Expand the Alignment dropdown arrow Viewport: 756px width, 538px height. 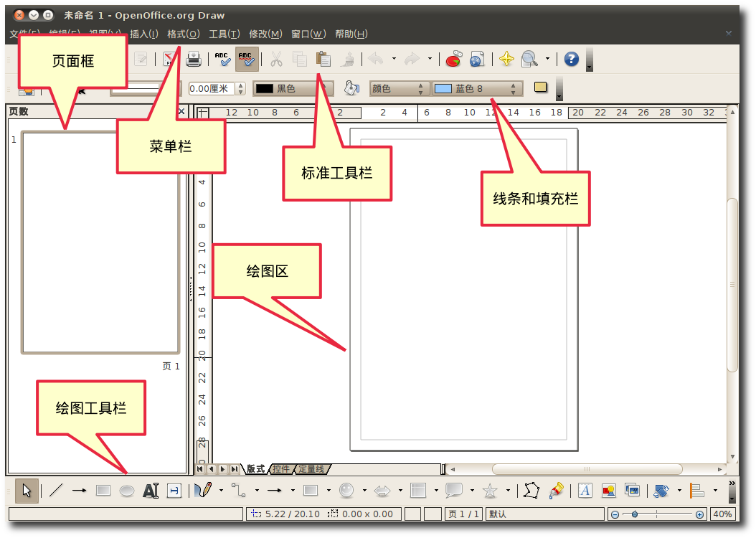tap(715, 491)
